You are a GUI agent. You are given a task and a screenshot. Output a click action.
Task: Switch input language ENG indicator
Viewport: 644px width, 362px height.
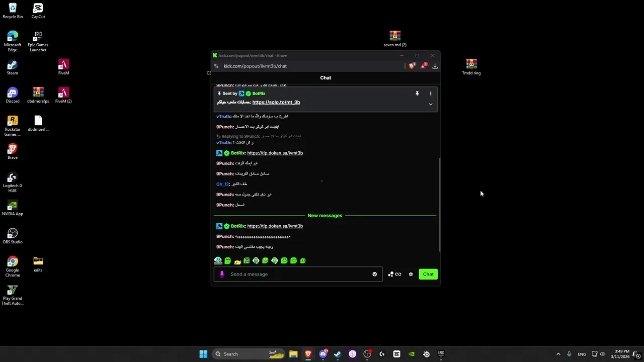(x=582, y=354)
